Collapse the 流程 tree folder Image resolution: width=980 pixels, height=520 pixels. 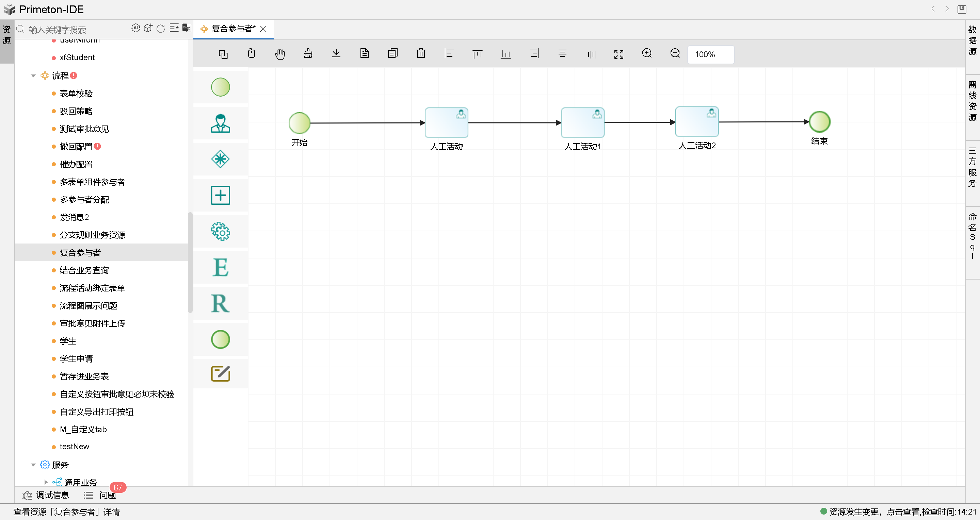pyautogui.click(x=33, y=76)
